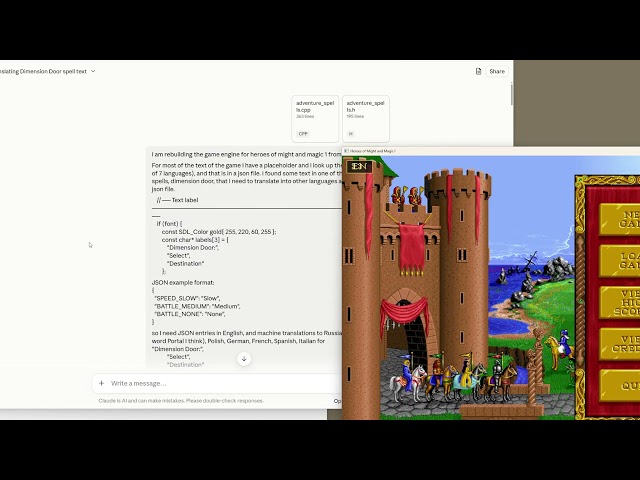Click the EN language flag in game window
This screenshot has height=480, width=640.
point(359,166)
